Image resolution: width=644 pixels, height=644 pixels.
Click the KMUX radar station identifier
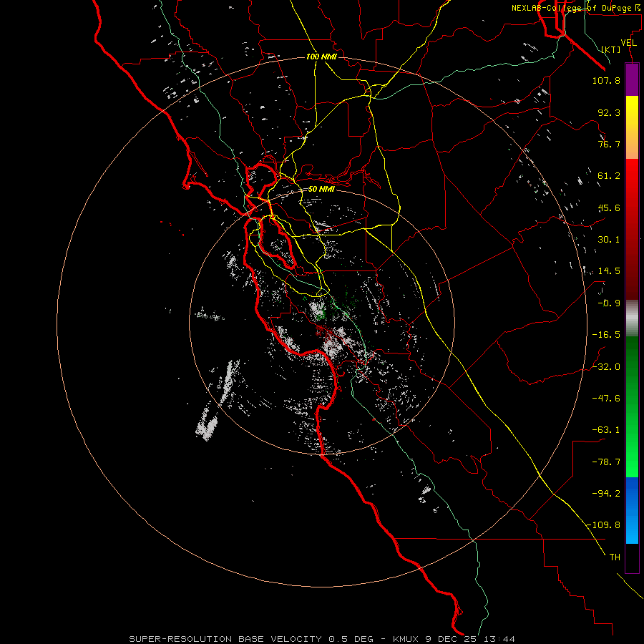pos(406,639)
